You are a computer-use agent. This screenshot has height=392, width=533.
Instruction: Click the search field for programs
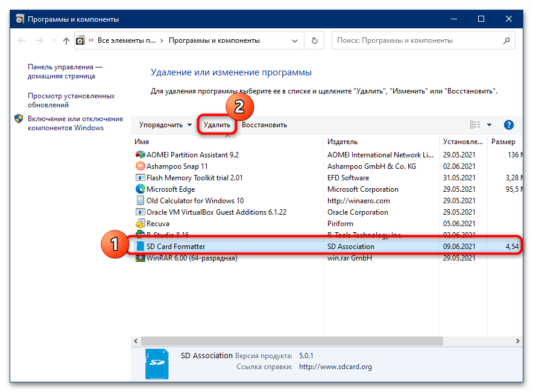(416, 41)
